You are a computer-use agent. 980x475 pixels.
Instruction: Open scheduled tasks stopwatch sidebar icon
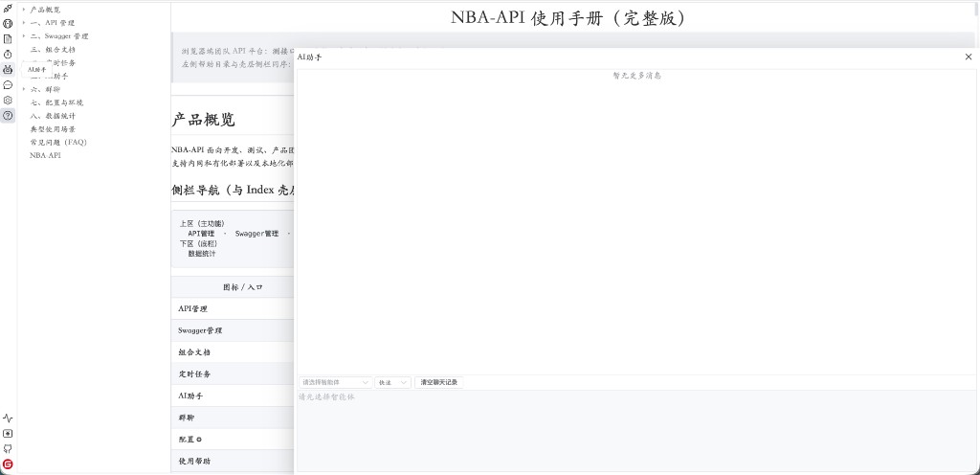click(8, 55)
